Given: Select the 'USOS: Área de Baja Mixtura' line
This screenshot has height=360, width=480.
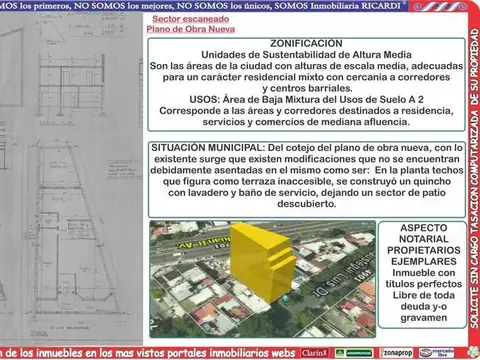Looking at the screenshot, I should (306, 100).
